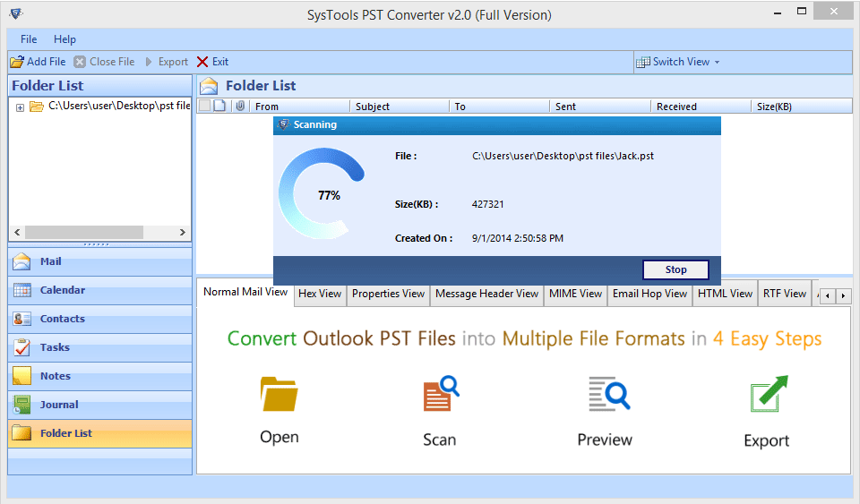860x504 pixels.
Task: Click the Folder List envelope header icon
Action: click(x=209, y=86)
